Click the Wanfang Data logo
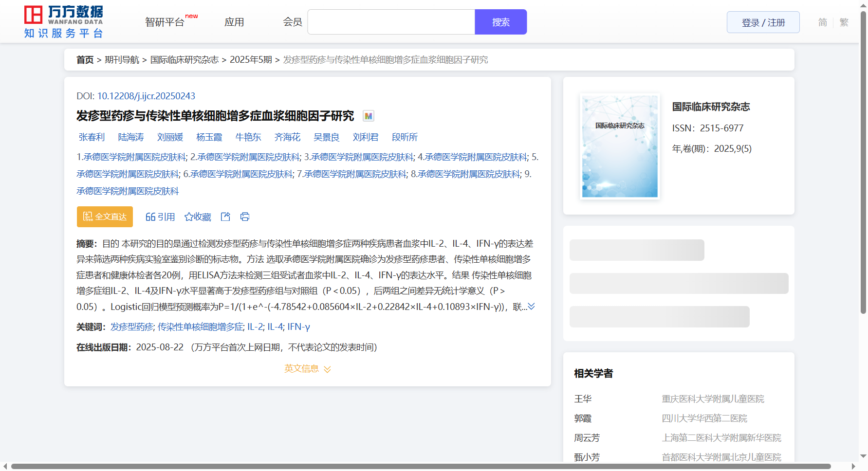 [63, 22]
